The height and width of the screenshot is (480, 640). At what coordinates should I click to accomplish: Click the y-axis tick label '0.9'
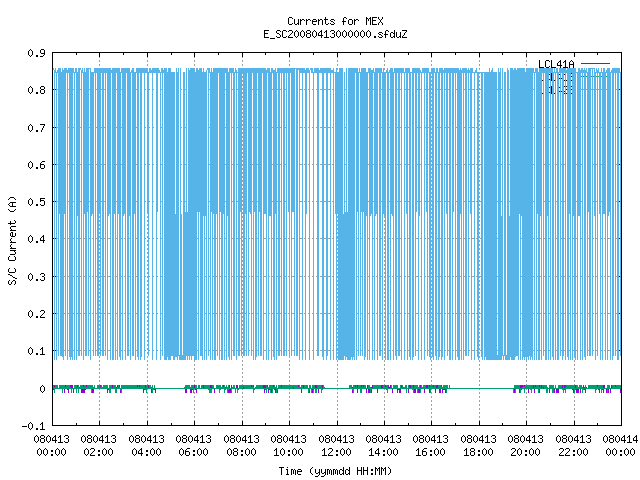(x=36, y=53)
